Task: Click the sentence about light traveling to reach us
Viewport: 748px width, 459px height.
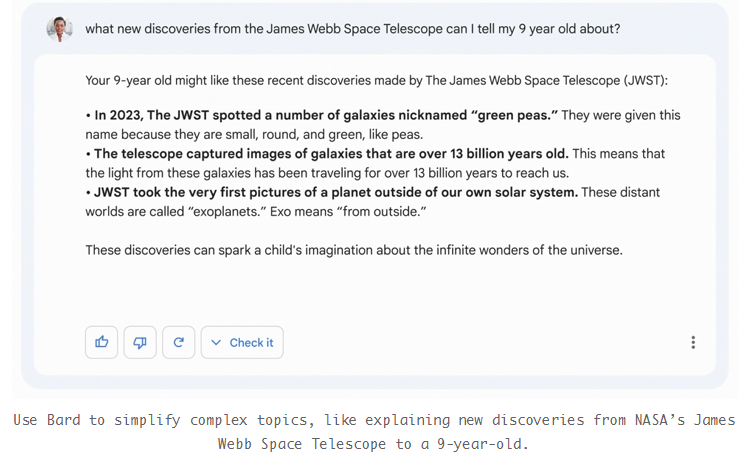Action: [330, 173]
